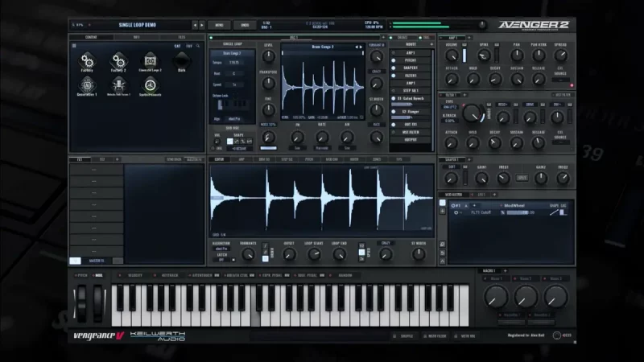644x362 pixels.
Task: Click the plus icon beside Route
Action: 432,46
